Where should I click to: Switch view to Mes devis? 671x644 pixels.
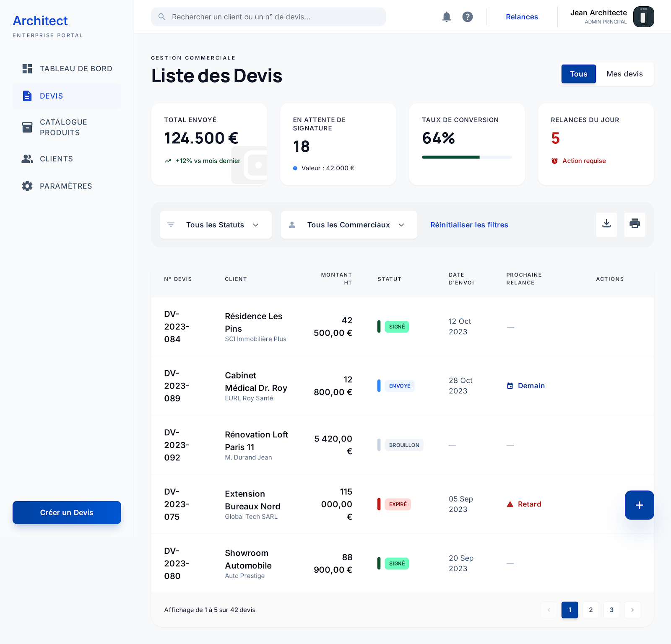pyautogui.click(x=624, y=74)
